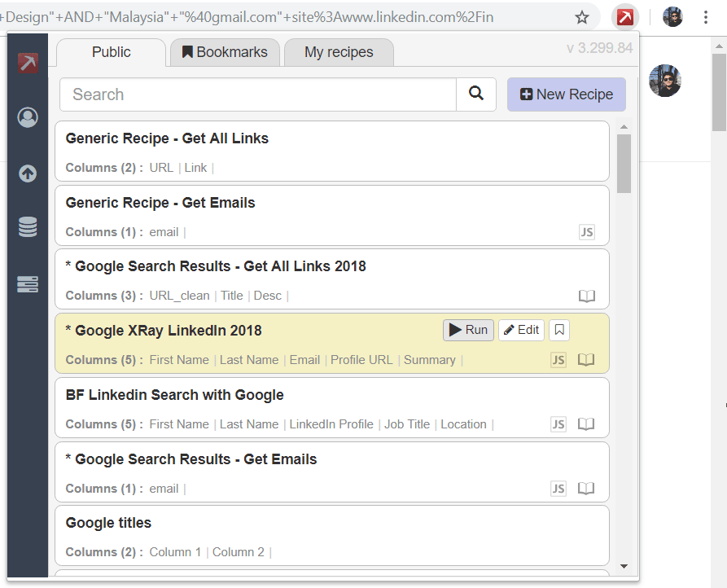Open the My recipes tab
Image resolution: width=727 pixels, height=588 pixels.
339,52
